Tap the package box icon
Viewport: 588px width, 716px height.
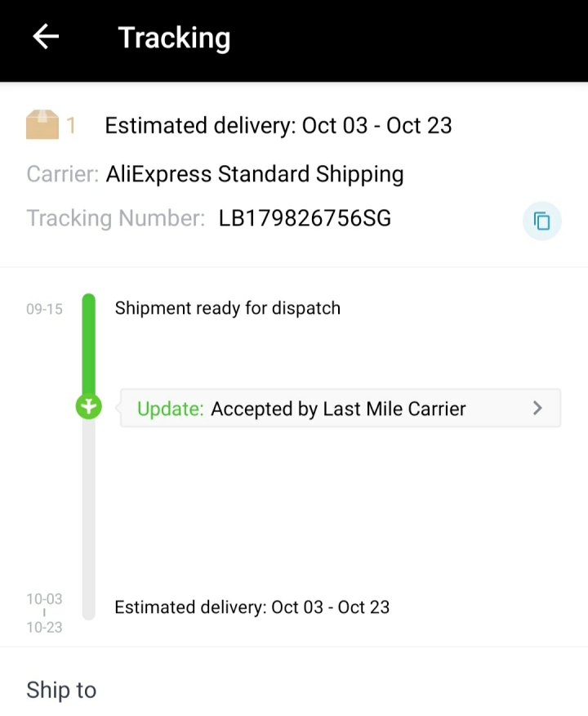[x=42, y=124]
